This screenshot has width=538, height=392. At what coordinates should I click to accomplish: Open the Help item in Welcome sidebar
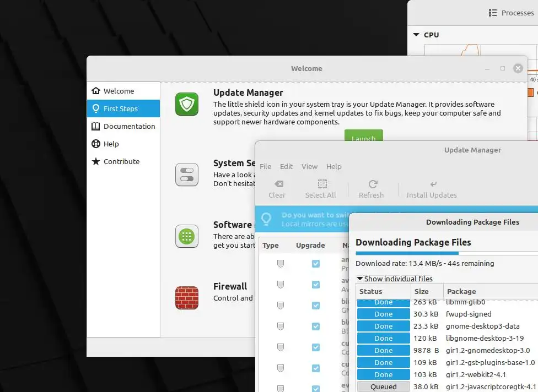tap(123, 144)
